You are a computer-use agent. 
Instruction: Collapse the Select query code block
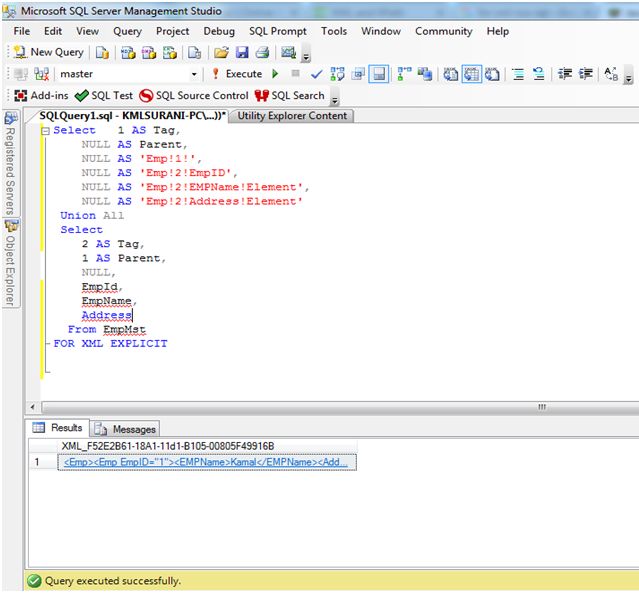pos(46,131)
